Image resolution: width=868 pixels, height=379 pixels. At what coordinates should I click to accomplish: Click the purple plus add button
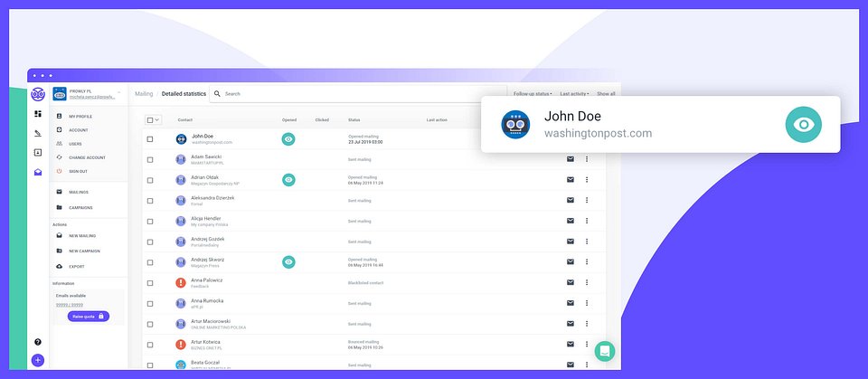click(x=38, y=360)
